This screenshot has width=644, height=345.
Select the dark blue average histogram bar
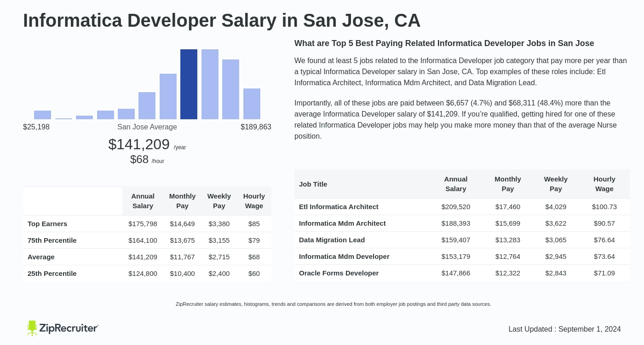(x=189, y=84)
